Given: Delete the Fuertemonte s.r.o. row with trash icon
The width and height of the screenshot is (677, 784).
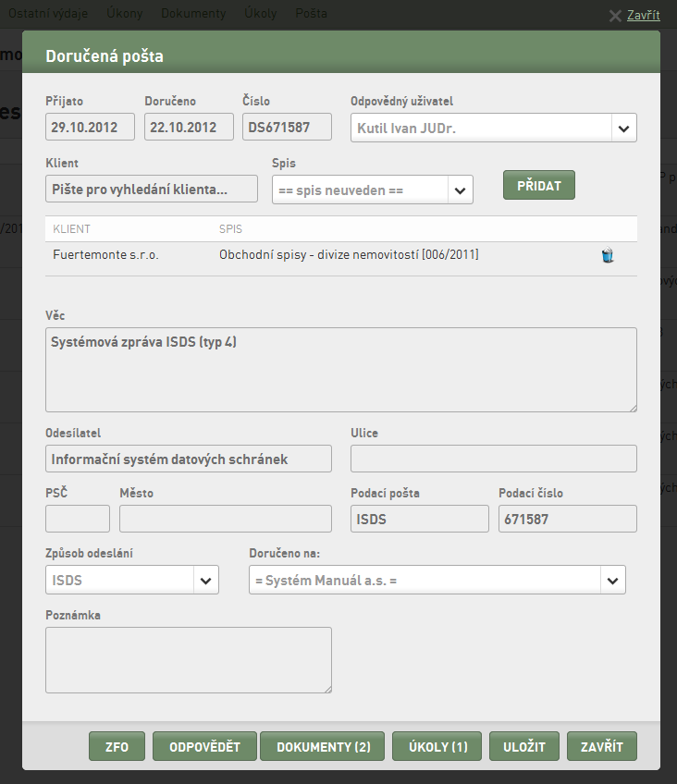Looking at the screenshot, I should [x=608, y=255].
